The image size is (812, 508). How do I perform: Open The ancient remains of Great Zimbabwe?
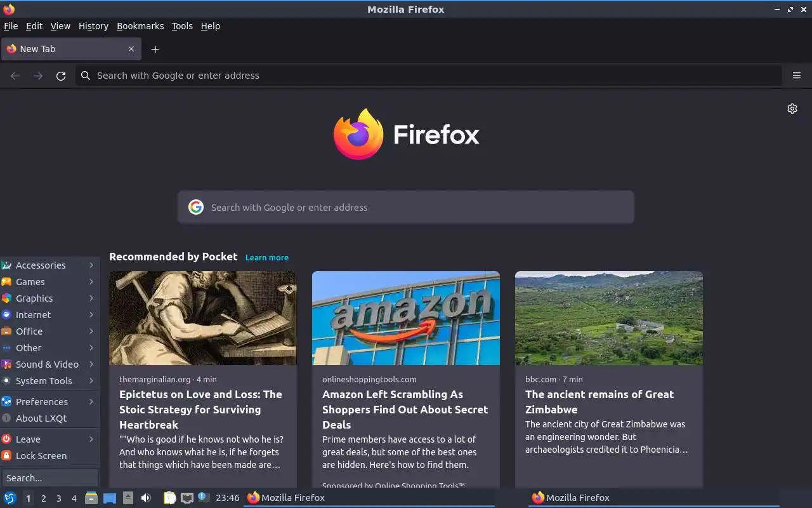point(599,402)
